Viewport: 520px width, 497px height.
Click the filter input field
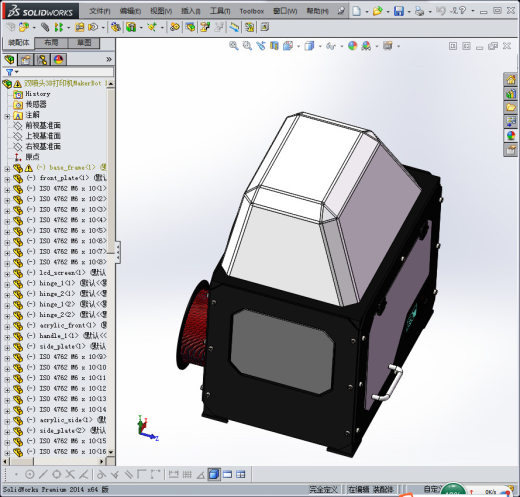click(66, 72)
